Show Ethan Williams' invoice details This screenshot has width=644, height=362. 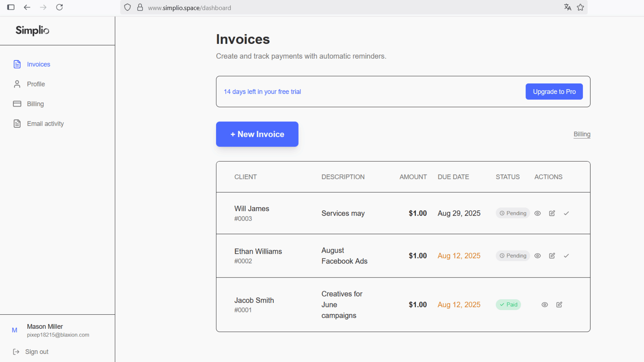(538, 255)
